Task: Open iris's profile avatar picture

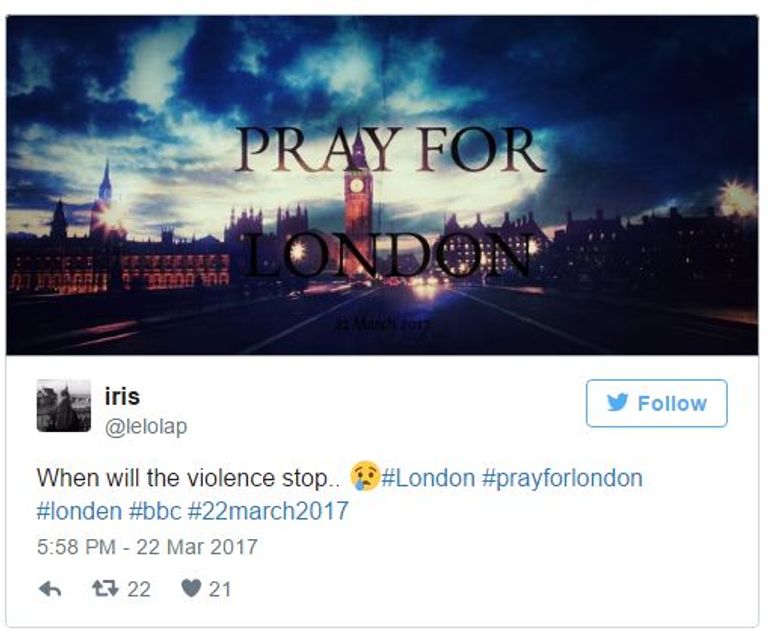Action: tap(64, 406)
